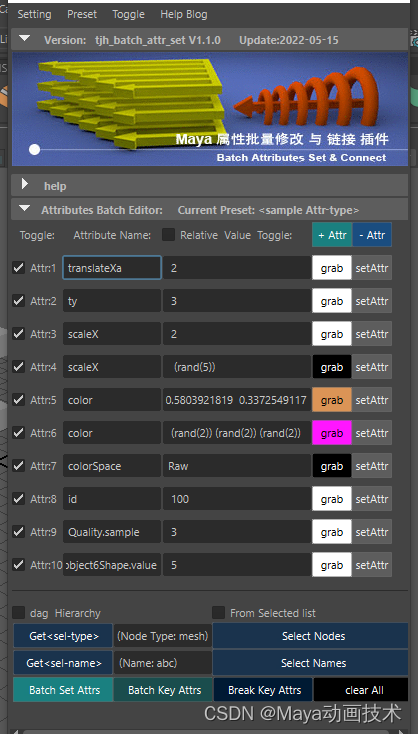Image resolution: width=418 pixels, height=734 pixels.
Task: Uncheck the Attr:2 checkbox
Action: point(18,301)
